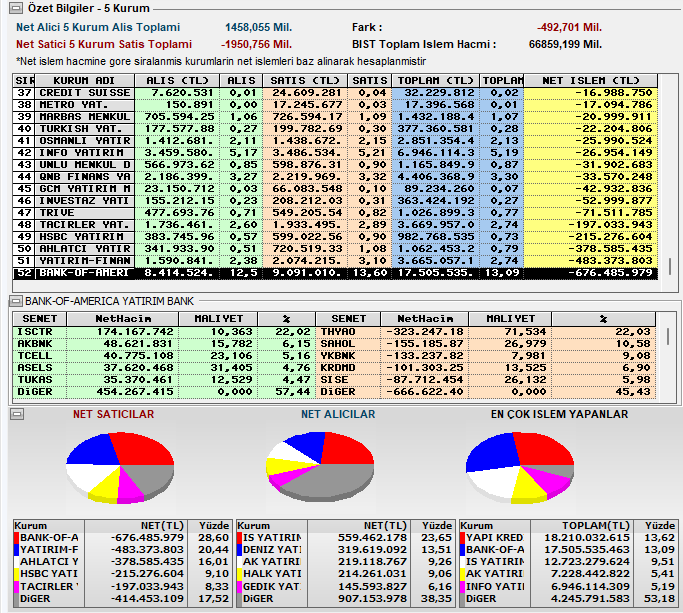Select the METRO YAT. row
The image size is (683, 613).
click(x=335, y=105)
